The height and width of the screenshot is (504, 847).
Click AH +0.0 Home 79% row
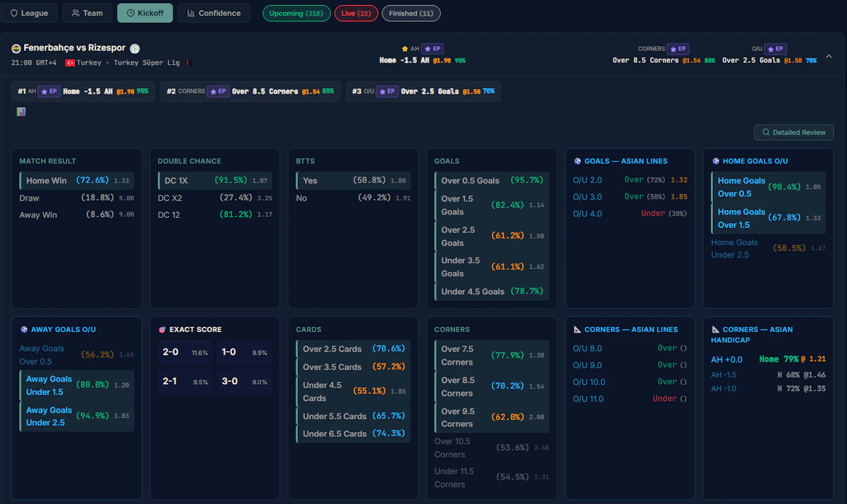768,360
